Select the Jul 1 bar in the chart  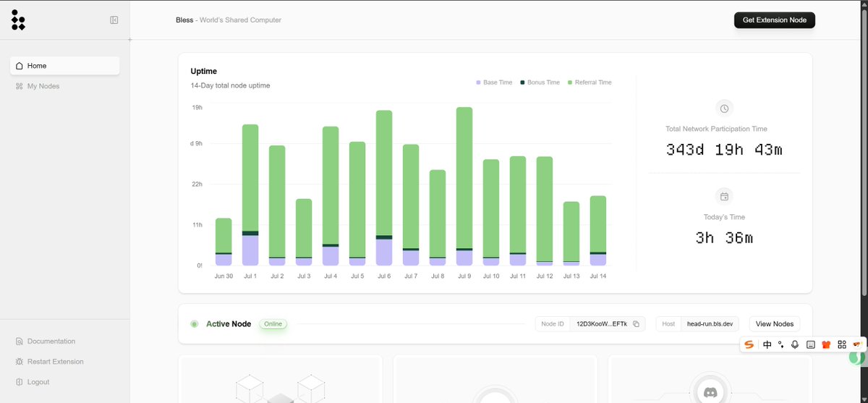250,195
